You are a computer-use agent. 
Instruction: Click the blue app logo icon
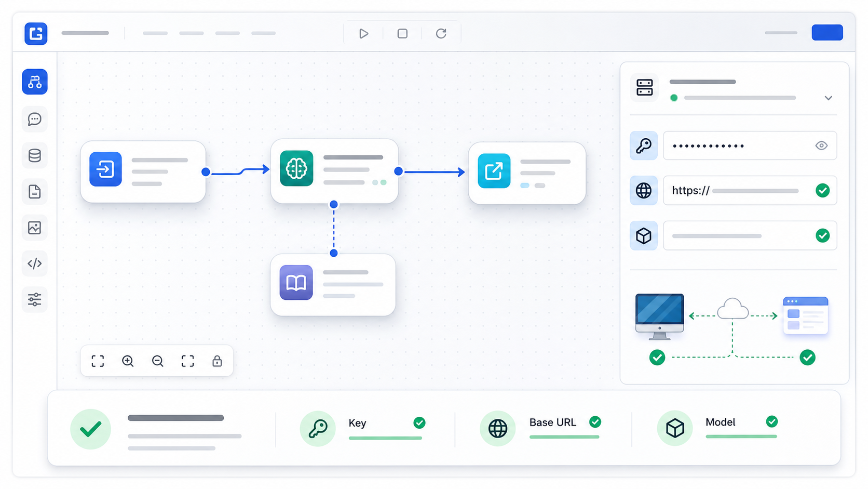36,34
